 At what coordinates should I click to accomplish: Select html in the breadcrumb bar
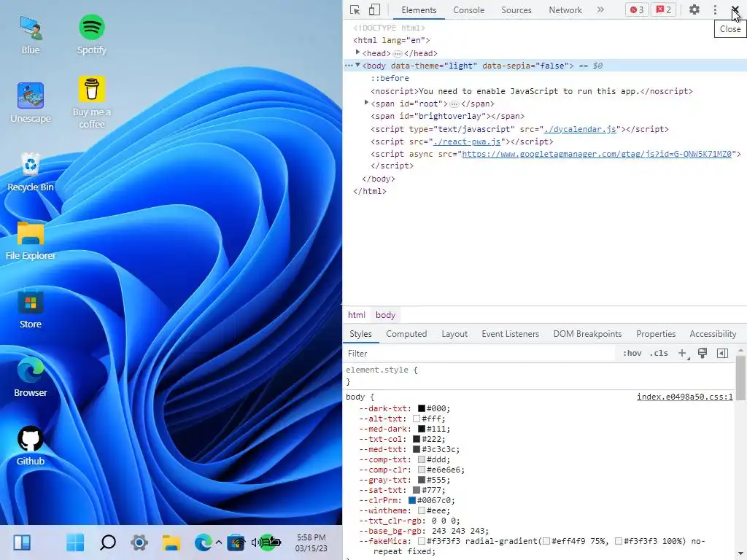[356, 315]
